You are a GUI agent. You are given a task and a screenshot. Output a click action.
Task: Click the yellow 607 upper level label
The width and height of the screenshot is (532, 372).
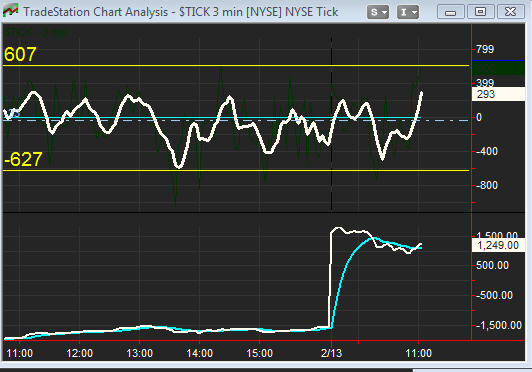pyautogui.click(x=20, y=54)
